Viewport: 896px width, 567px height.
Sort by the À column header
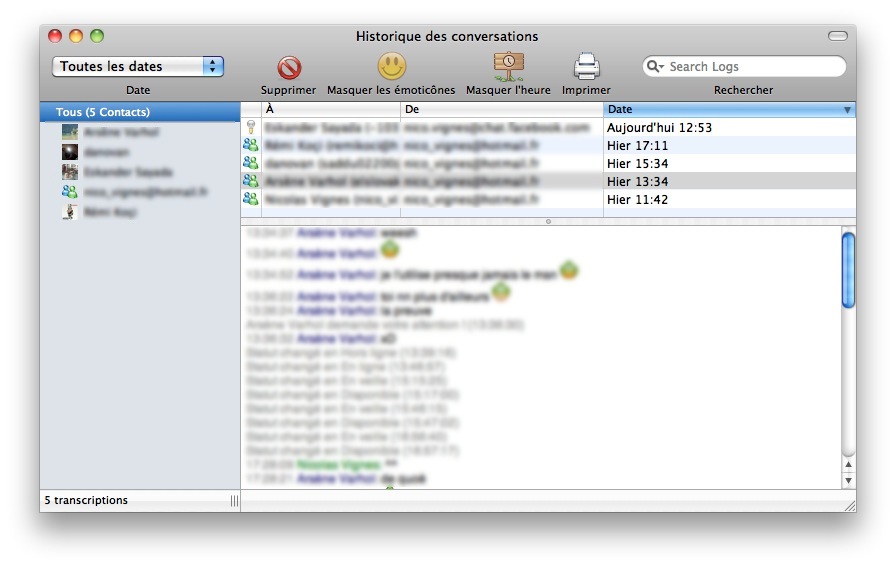(330, 109)
